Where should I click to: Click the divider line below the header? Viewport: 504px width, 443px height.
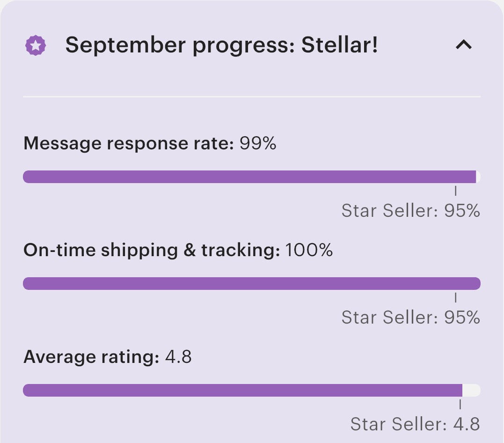click(x=252, y=96)
